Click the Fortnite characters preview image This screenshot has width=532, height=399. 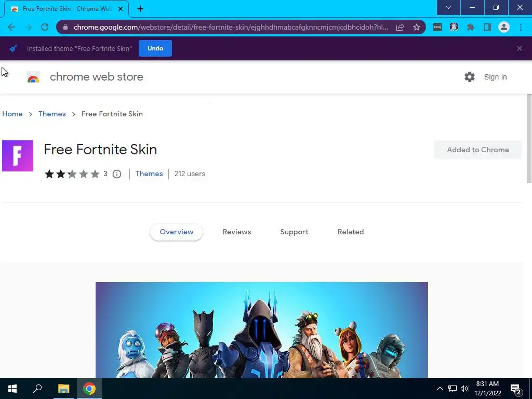[262, 330]
